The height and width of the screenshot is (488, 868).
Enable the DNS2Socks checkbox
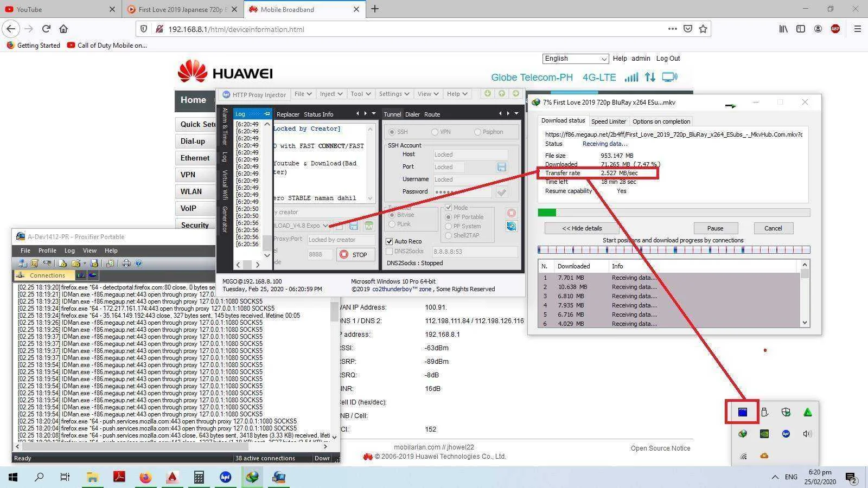pos(389,251)
